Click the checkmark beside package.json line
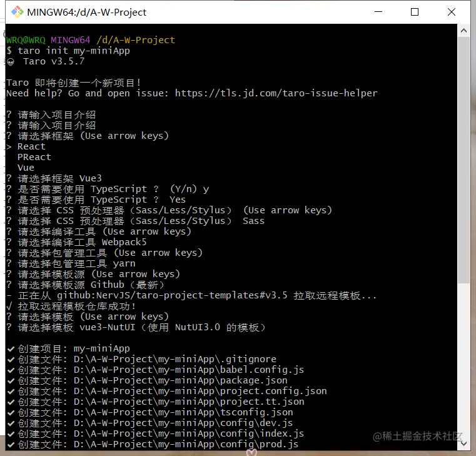Screen dimensions: 476x456 [x=11, y=381]
